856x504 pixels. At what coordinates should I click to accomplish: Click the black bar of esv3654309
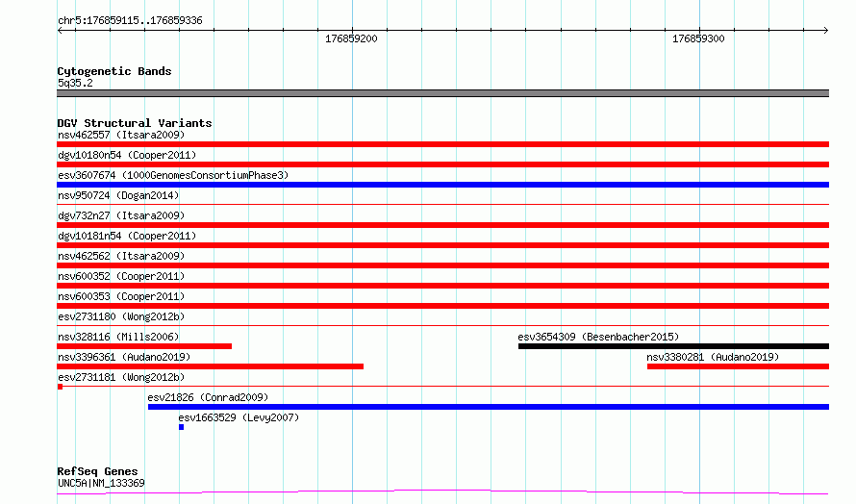click(x=673, y=346)
